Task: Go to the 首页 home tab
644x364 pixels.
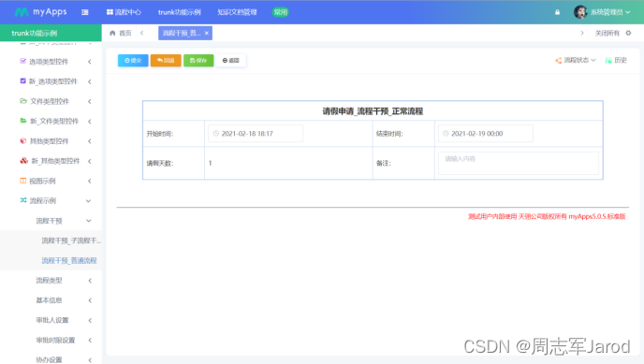Action: click(121, 34)
